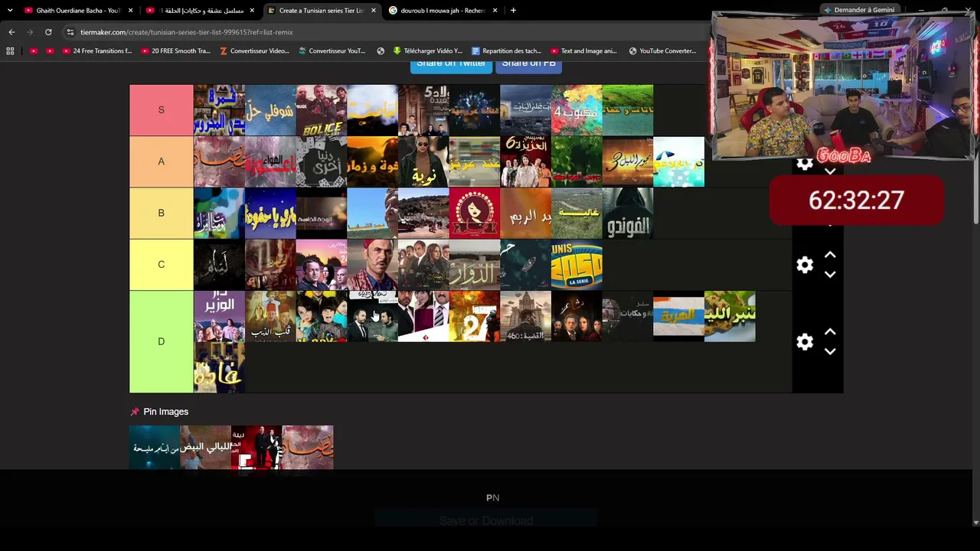
Task: Move tier D row up
Action: click(x=830, y=332)
